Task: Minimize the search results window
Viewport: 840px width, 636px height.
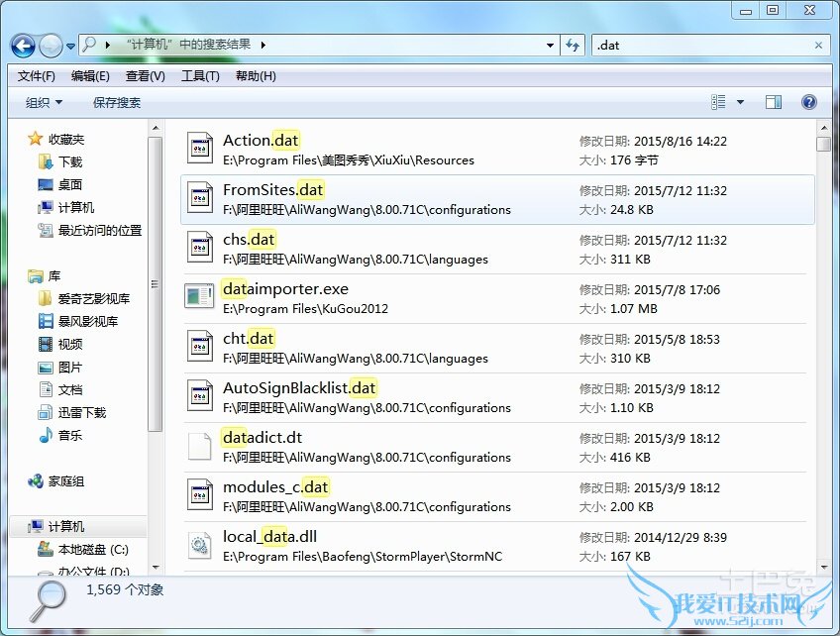Action: tap(745, 10)
